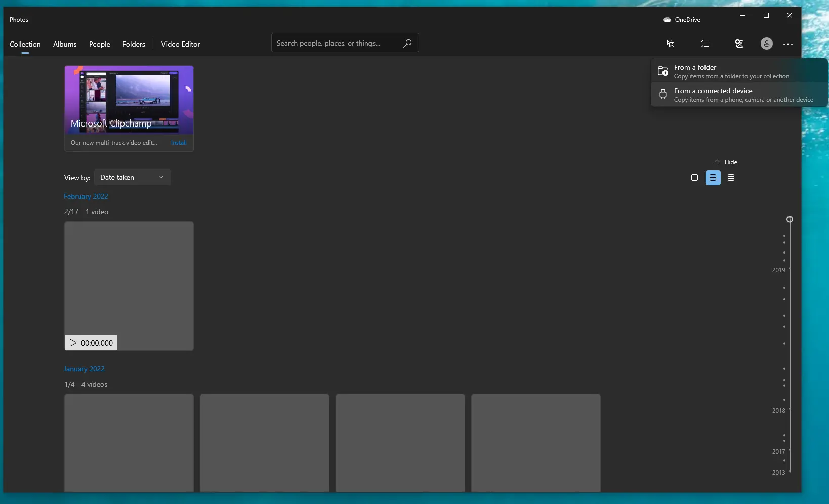
Task: Switch to large single-column thumbnail view
Action: pos(694,178)
